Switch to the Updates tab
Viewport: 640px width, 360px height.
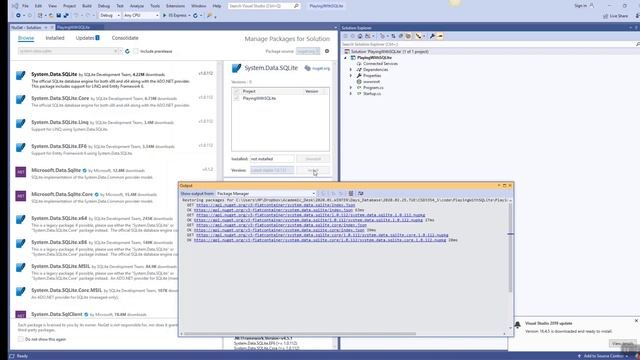tap(87, 38)
